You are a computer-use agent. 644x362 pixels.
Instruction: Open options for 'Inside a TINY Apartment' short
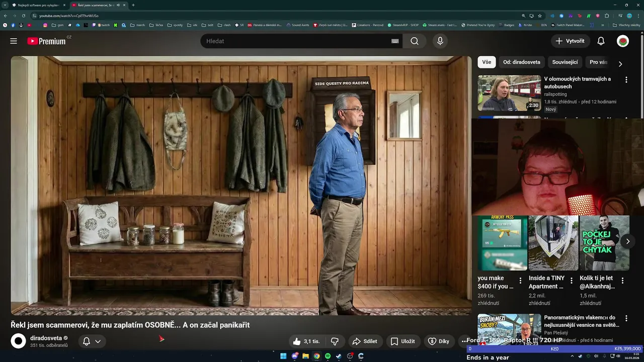click(x=572, y=281)
